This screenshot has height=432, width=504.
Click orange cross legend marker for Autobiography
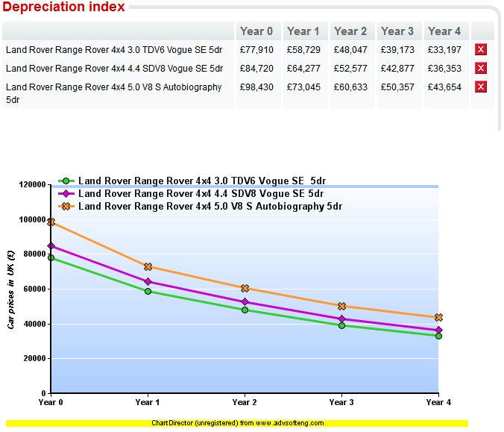[x=66, y=207]
